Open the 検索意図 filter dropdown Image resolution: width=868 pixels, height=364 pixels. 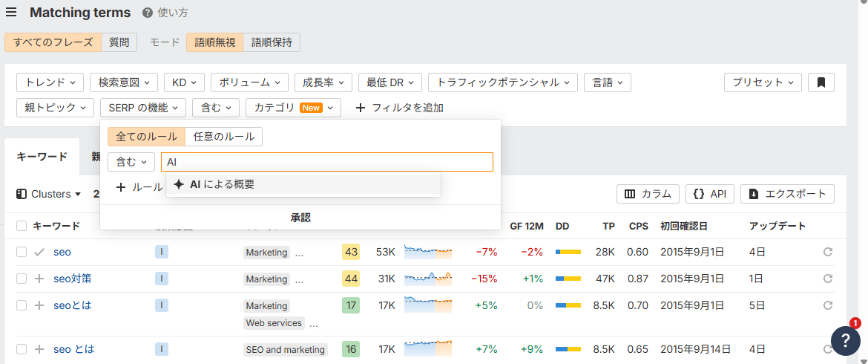pos(123,82)
